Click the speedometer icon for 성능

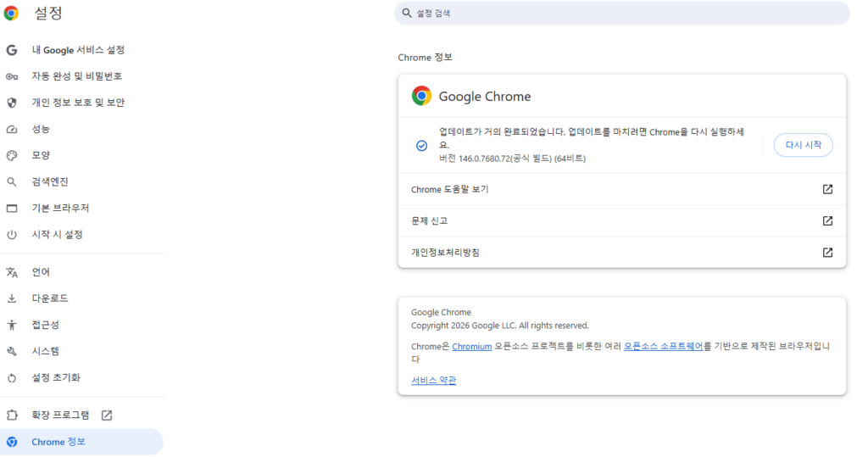coord(12,129)
